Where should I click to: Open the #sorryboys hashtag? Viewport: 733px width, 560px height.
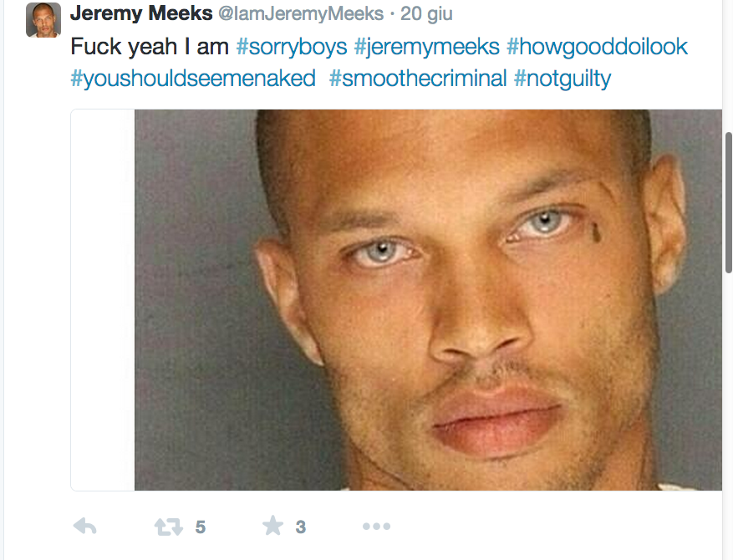pos(292,46)
